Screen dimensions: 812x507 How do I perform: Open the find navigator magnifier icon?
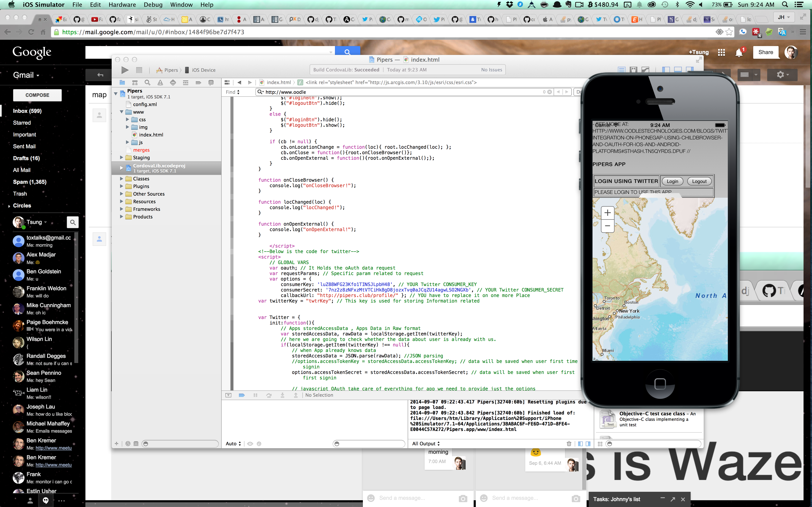coord(147,82)
